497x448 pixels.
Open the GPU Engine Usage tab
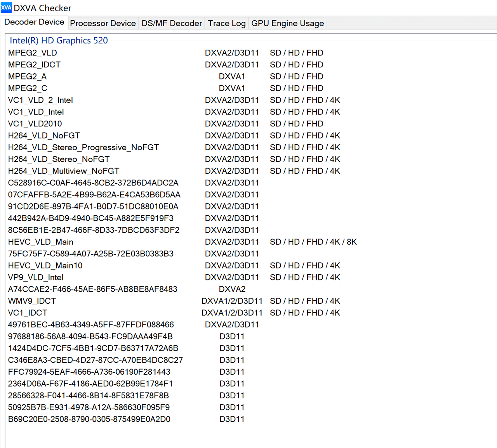[x=287, y=23]
